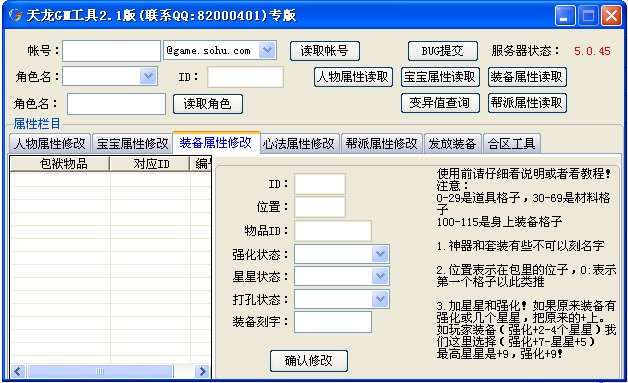Click the horizontal scrollbar thumb of item list
The width and height of the screenshot is (628, 383).
coord(100,371)
